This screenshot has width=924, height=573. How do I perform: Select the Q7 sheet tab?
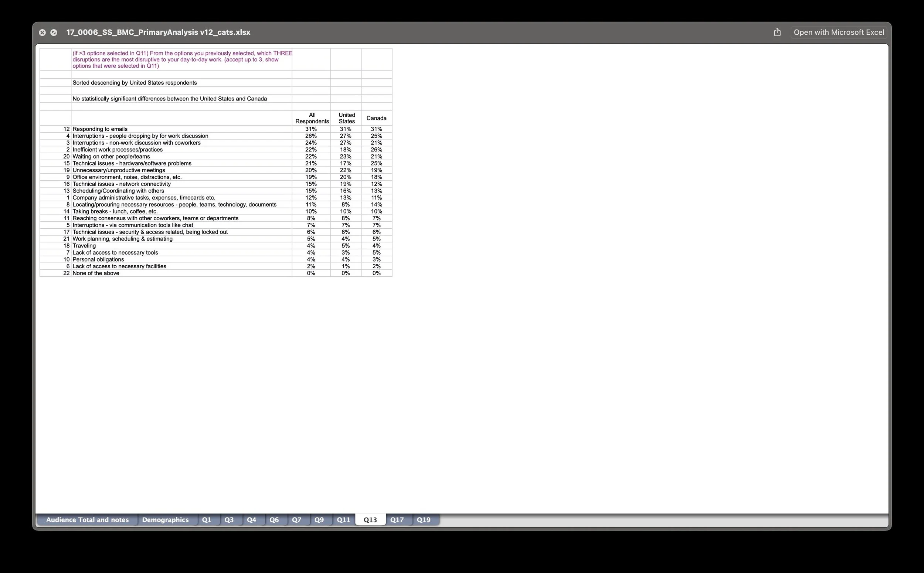[296, 519]
